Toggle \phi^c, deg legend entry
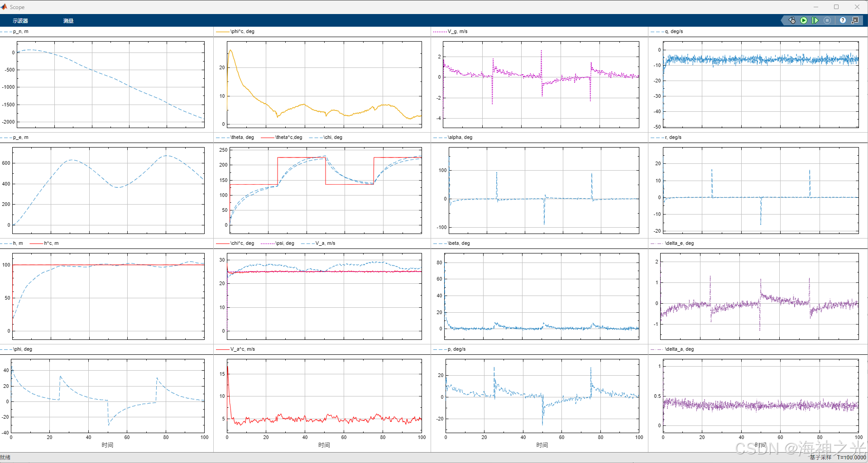Screen dimensions: 868x463 click(235, 32)
